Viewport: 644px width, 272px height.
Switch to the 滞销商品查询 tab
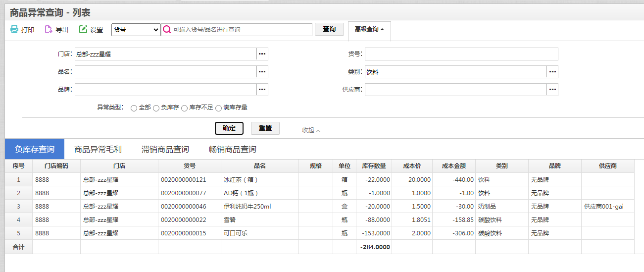coord(165,149)
